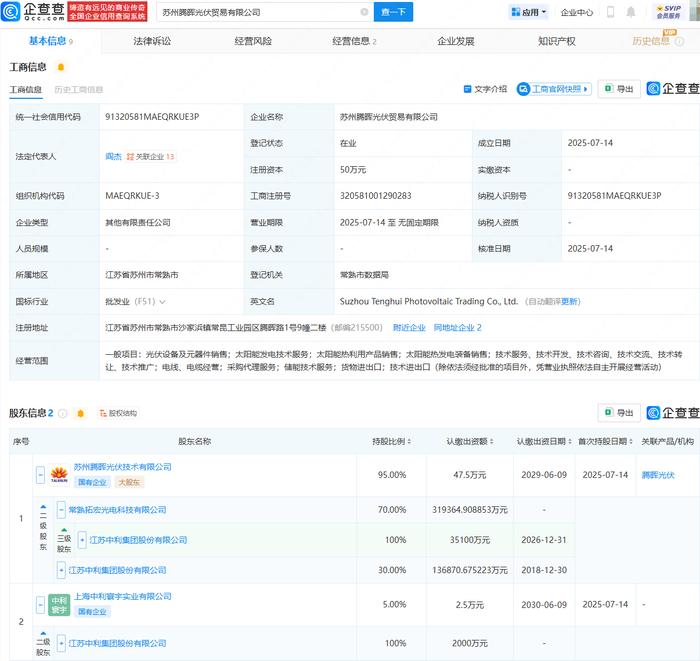The image size is (700, 661).
Task: Expand the 100% 江苏中利集团 三级股东 row
Action: tap(82, 540)
